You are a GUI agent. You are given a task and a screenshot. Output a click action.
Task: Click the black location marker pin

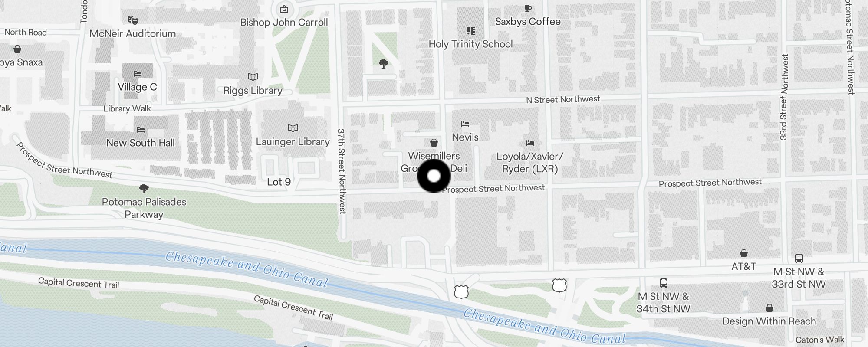pos(434,176)
